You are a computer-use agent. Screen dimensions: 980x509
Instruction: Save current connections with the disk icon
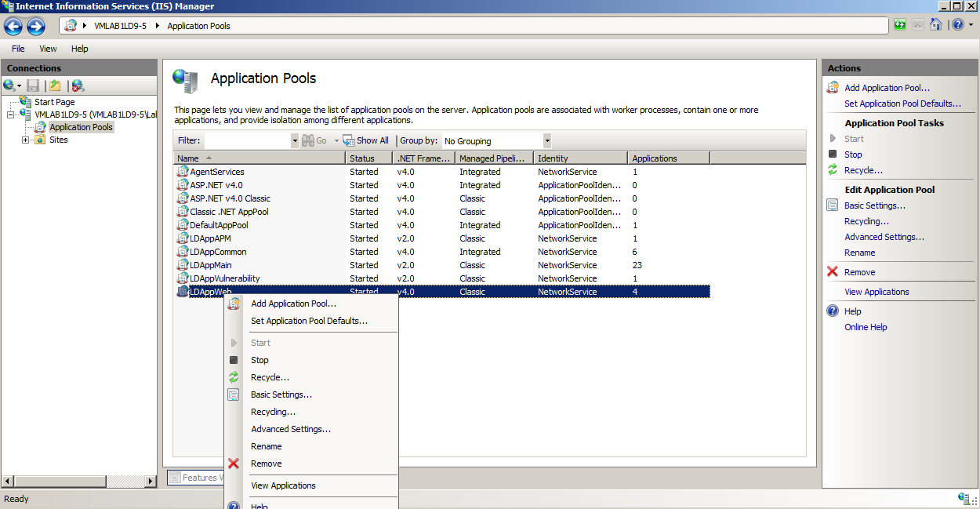tap(32, 85)
